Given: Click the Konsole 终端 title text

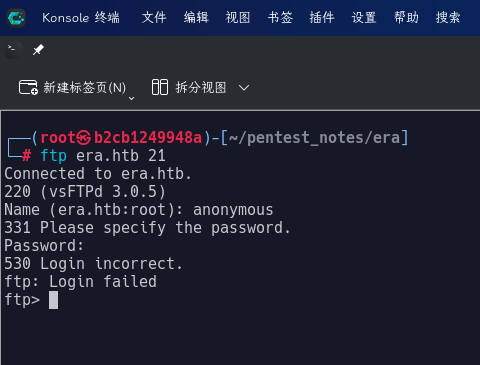Looking at the screenshot, I should 81,18.
